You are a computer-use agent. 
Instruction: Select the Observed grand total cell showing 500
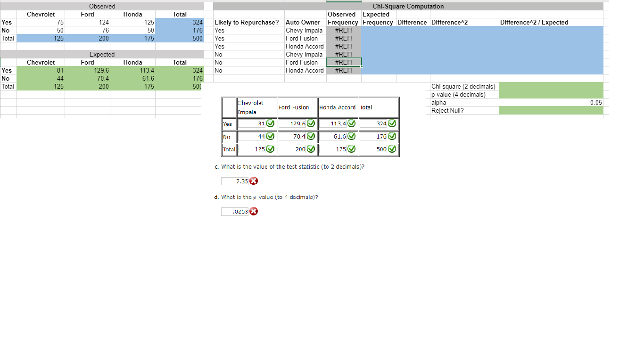click(180, 38)
